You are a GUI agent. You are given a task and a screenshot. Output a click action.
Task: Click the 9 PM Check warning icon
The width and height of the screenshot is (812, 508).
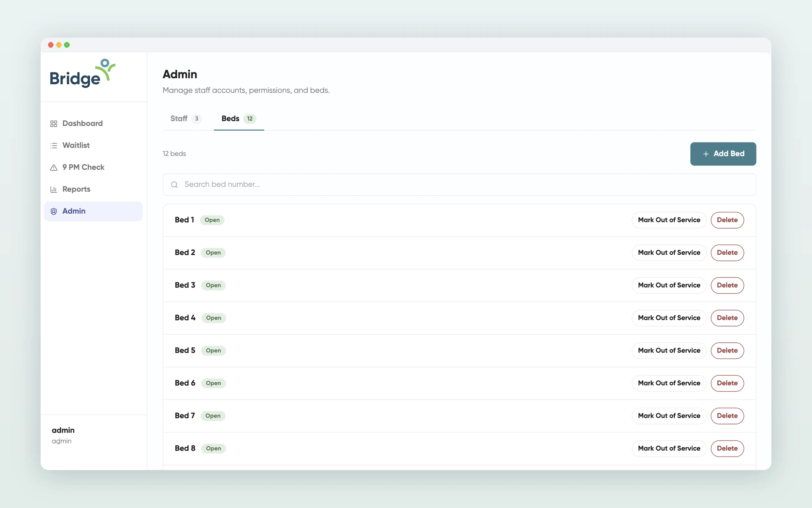tap(53, 168)
